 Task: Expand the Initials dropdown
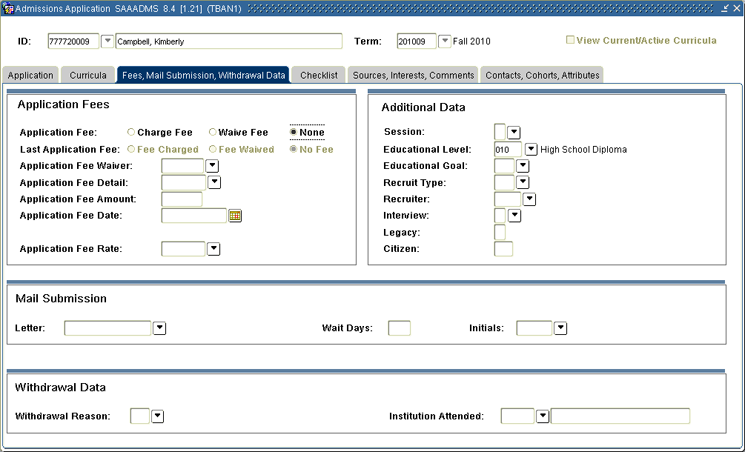561,328
